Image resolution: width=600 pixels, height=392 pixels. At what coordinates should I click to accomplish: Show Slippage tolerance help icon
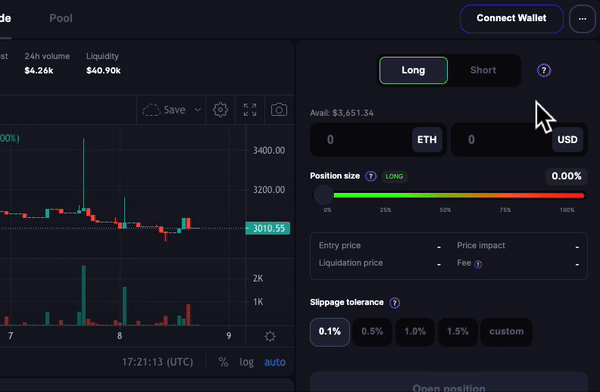pos(395,303)
